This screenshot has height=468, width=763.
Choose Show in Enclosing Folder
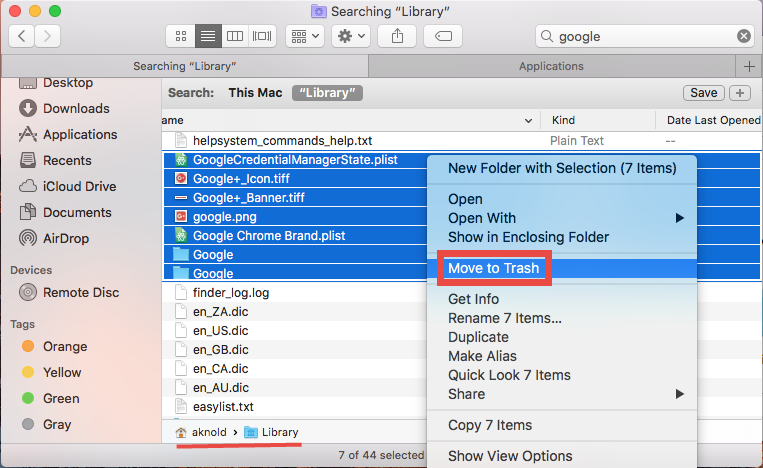point(562,237)
